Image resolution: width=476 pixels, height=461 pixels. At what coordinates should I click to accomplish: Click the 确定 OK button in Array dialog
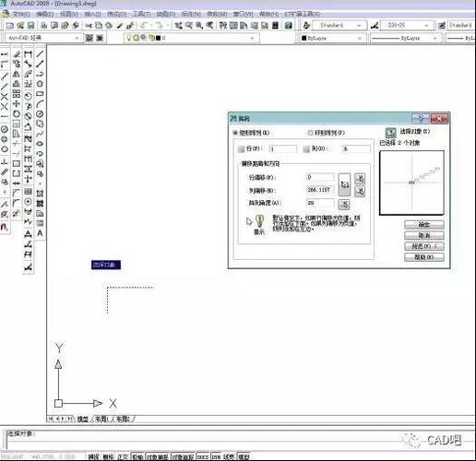coord(424,225)
